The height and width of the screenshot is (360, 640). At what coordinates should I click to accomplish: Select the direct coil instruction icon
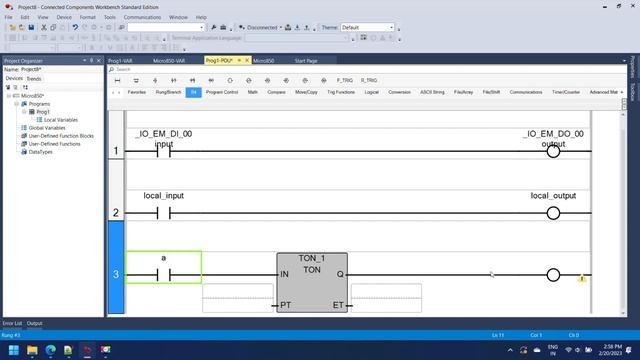tap(230, 80)
